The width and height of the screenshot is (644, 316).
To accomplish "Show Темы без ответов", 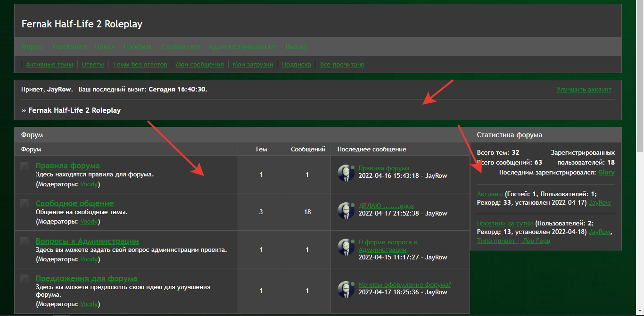I will pos(140,64).
